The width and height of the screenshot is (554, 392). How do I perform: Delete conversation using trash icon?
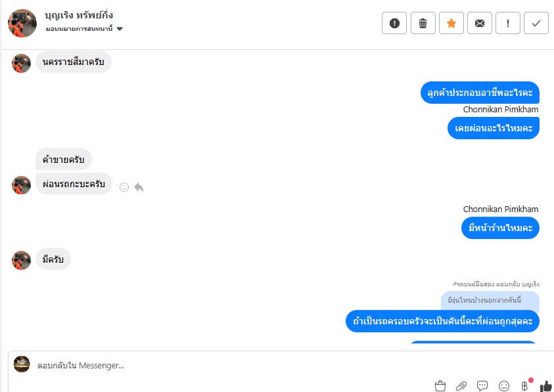click(423, 23)
